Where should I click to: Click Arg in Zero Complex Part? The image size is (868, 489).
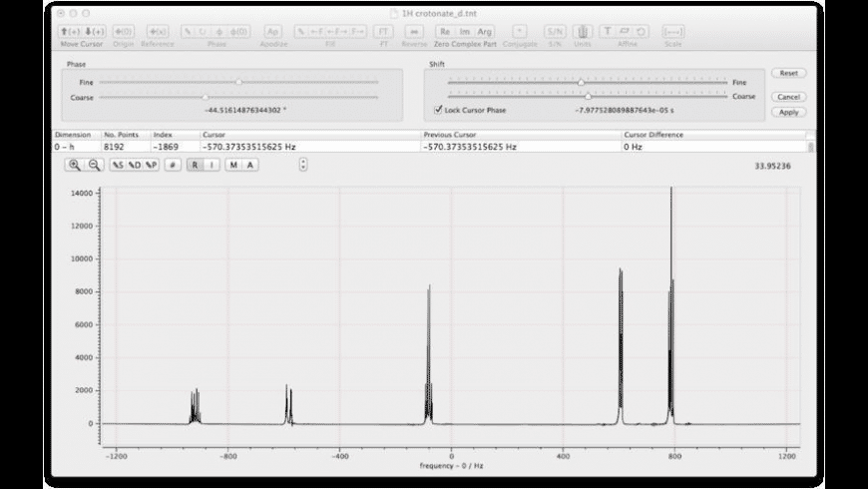click(484, 32)
